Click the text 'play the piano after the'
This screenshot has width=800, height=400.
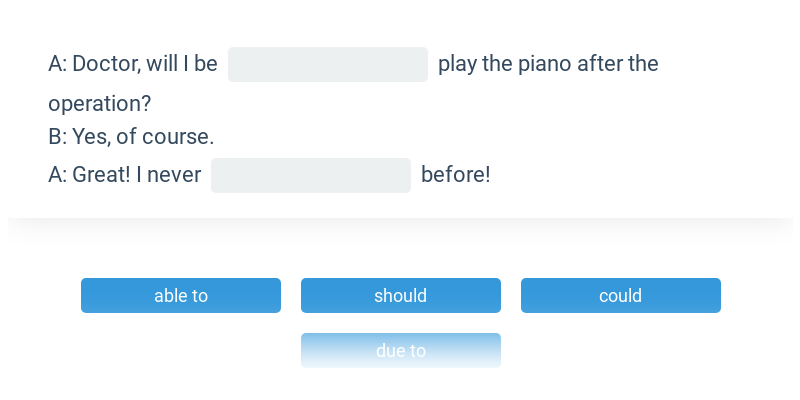(x=548, y=64)
